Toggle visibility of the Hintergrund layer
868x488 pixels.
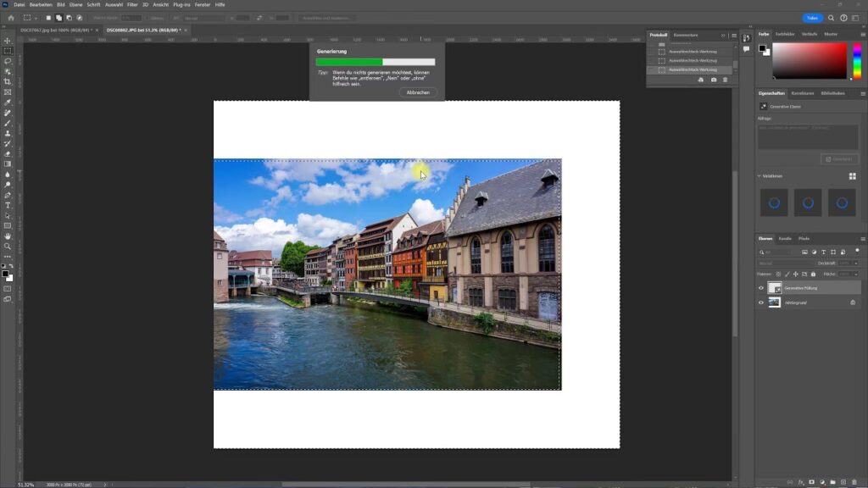760,302
